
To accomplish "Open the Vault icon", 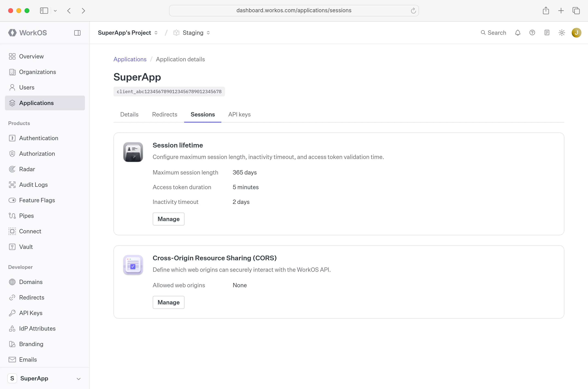I will (x=12, y=247).
